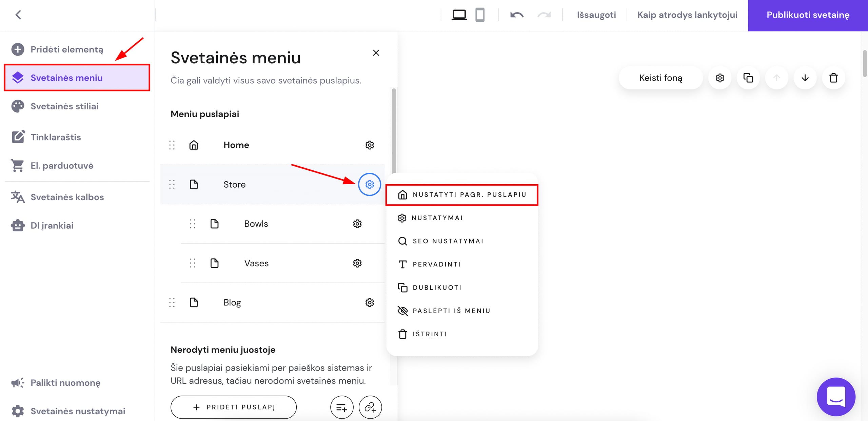Click drag handle of Bowls page
The height and width of the screenshot is (421, 868).
(193, 224)
